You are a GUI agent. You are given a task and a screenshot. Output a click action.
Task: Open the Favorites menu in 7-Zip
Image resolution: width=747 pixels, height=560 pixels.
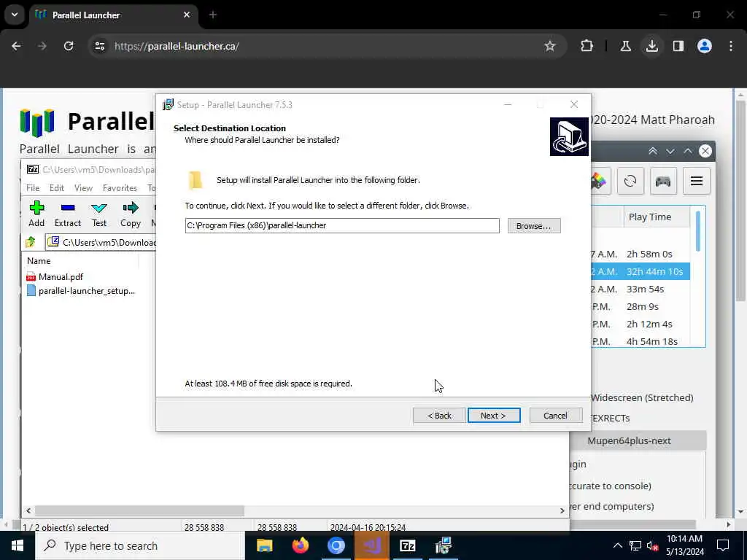point(120,188)
